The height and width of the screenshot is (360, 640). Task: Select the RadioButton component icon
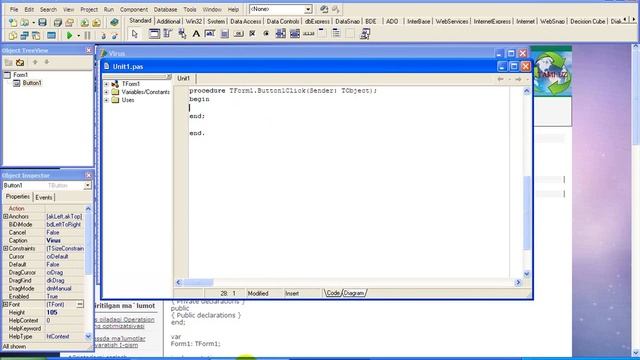(266, 34)
